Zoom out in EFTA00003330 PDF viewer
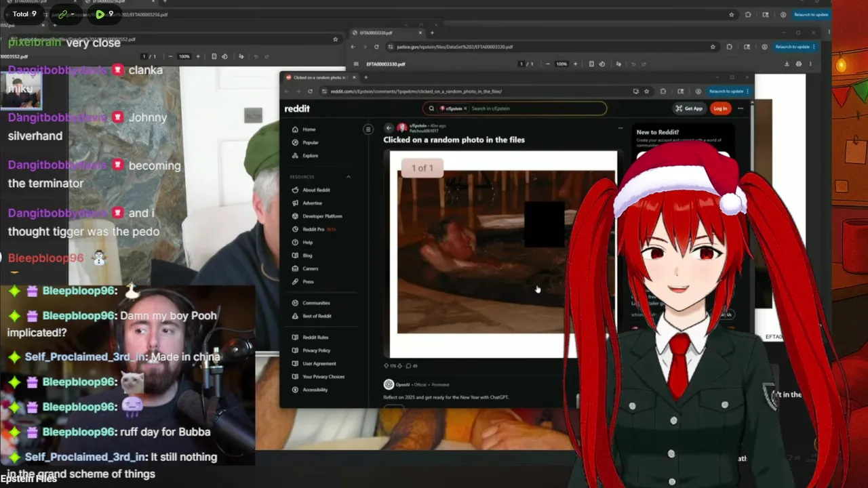This screenshot has width=868, height=488. [x=548, y=64]
